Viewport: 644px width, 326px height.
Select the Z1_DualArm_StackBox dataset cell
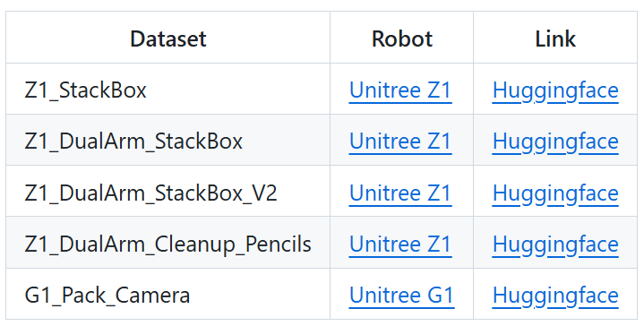click(168, 140)
